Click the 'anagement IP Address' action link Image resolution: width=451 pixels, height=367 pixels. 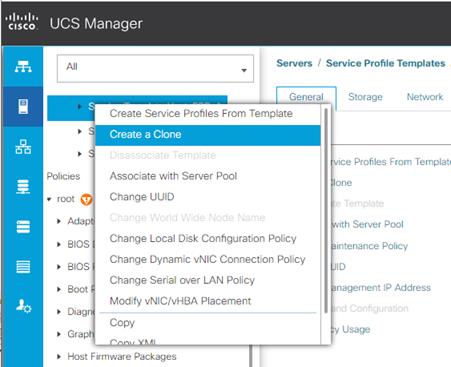[381, 288]
